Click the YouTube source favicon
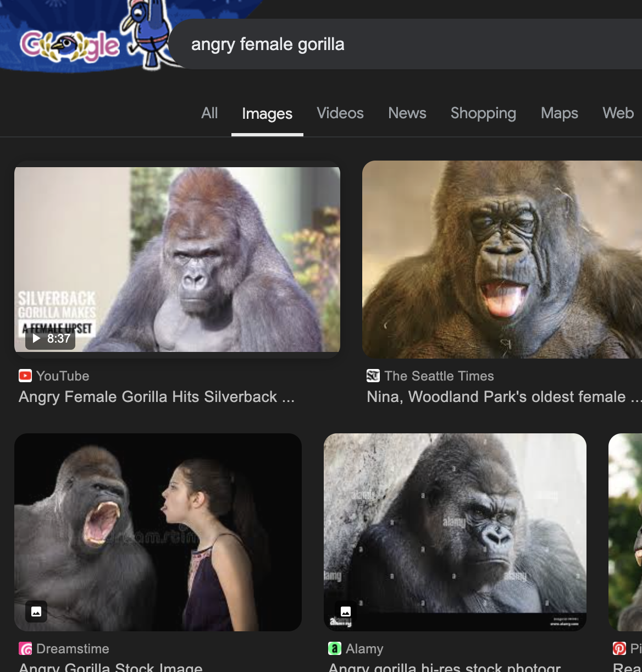Screen dimensions: 642x672 pos(25,376)
